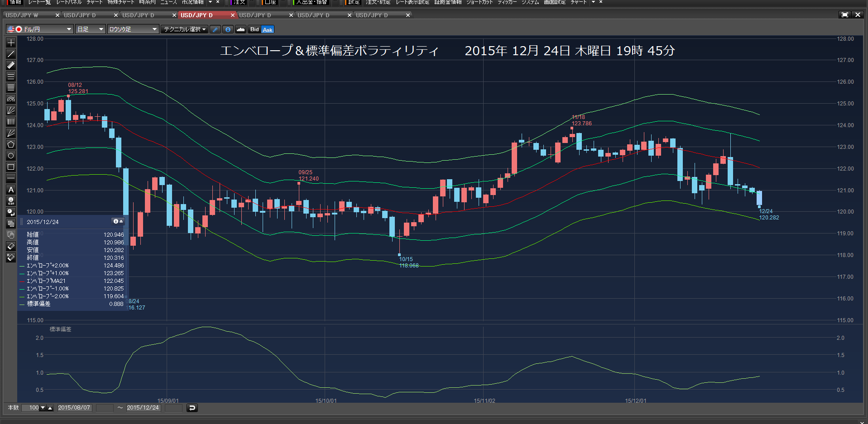Click the copy objects tool icon
Viewport: 868px width, 424px height.
11,224
